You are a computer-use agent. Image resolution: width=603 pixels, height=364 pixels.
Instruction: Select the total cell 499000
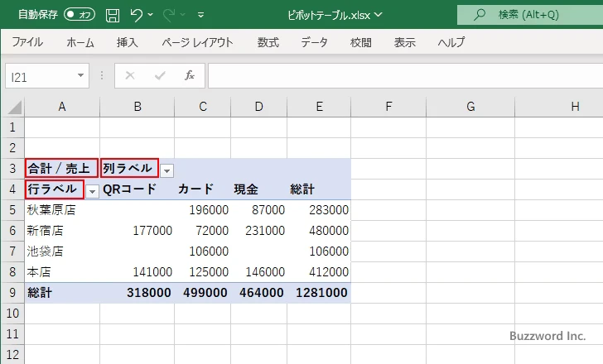click(x=203, y=293)
